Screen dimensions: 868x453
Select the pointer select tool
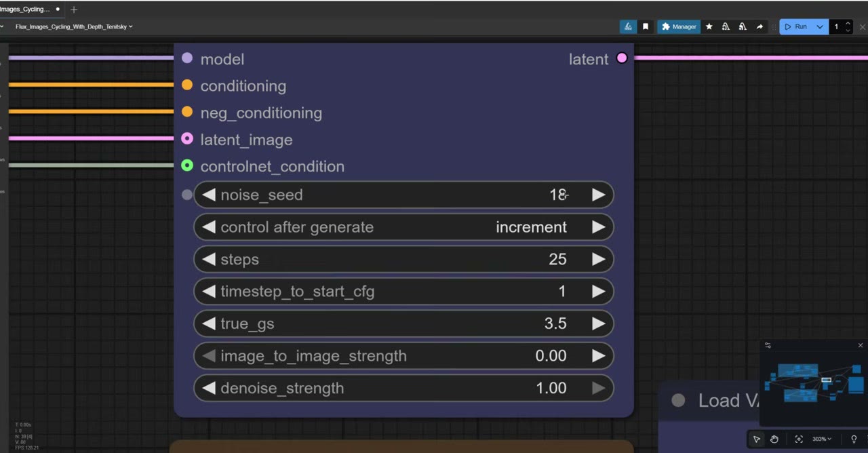[x=757, y=439]
